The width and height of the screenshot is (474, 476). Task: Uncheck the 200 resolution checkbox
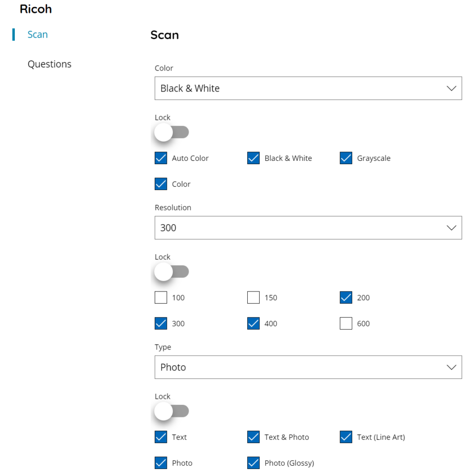(x=346, y=297)
